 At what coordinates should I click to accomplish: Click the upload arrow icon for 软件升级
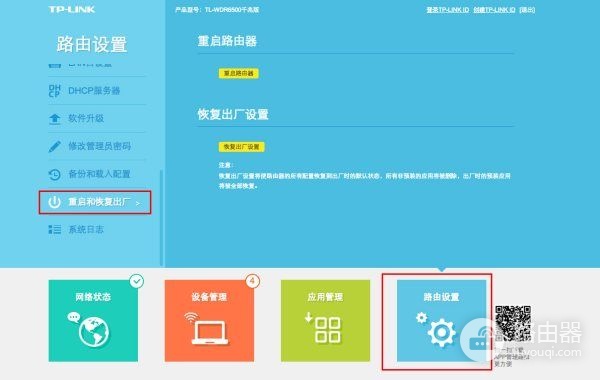click(55, 119)
